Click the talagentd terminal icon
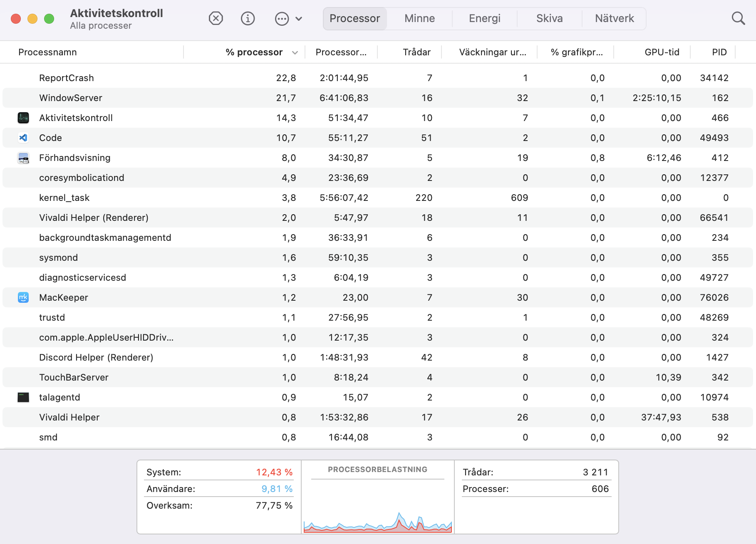756x544 pixels. point(23,397)
